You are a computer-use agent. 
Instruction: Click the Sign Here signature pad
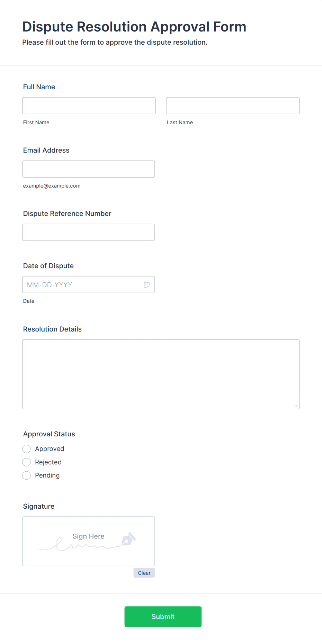[x=89, y=541]
